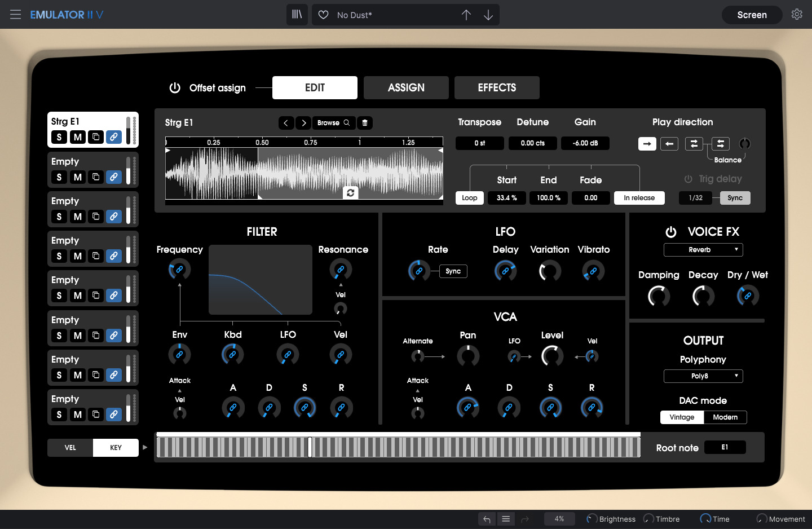Image resolution: width=812 pixels, height=529 pixels.
Task: Load previous preset with up arrow
Action: [x=466, y=15]
